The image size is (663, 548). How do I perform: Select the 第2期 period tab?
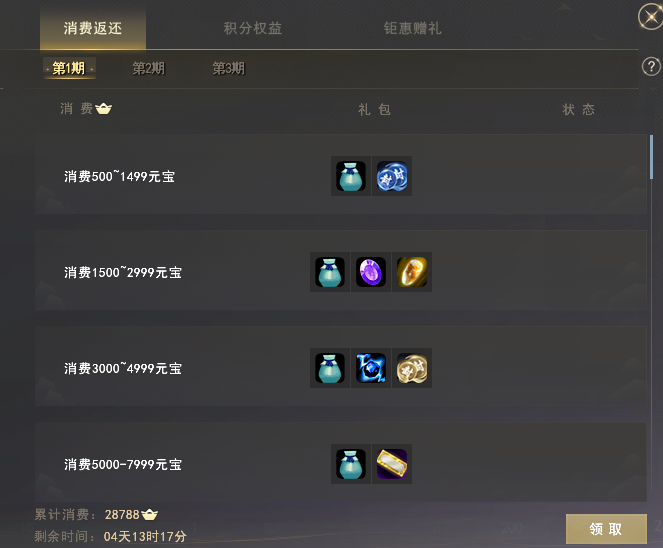[x=148, y=68]
